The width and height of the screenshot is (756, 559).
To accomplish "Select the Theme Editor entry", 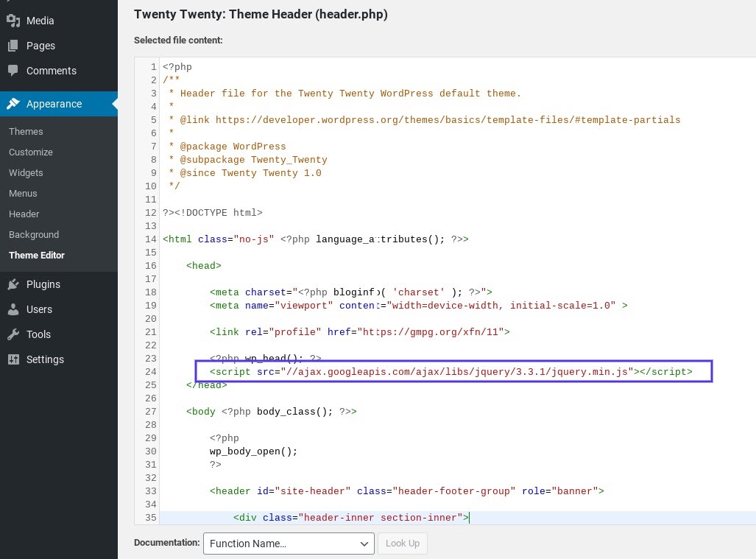I will coord(37,255).
